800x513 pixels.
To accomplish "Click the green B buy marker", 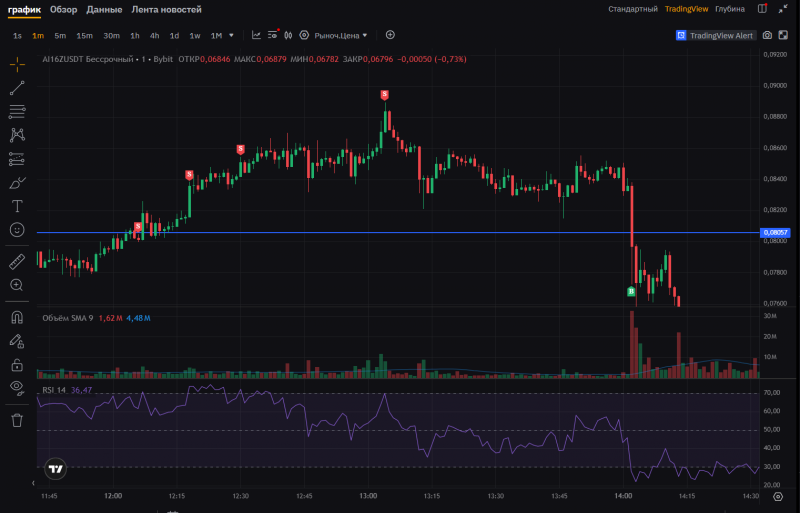I will [x=631, y=291].
